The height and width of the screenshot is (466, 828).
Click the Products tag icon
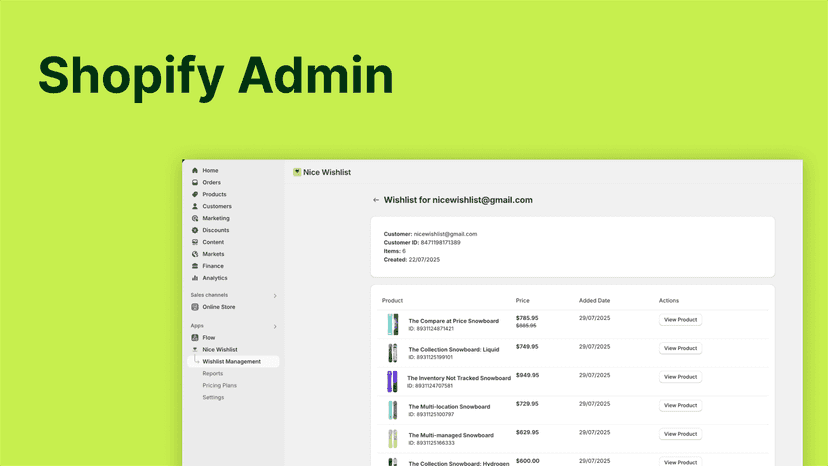(195, 194)
